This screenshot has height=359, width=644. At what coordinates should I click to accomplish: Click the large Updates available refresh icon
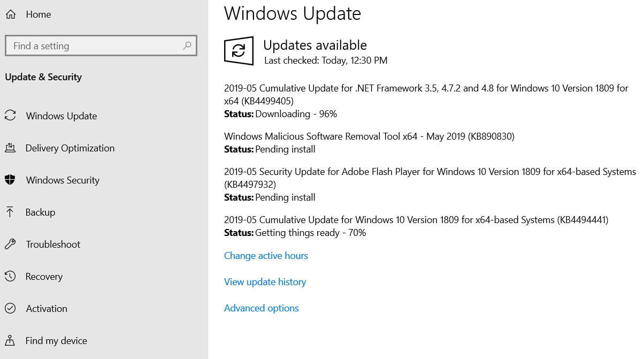pyautogui.click(x=239, y=51)
